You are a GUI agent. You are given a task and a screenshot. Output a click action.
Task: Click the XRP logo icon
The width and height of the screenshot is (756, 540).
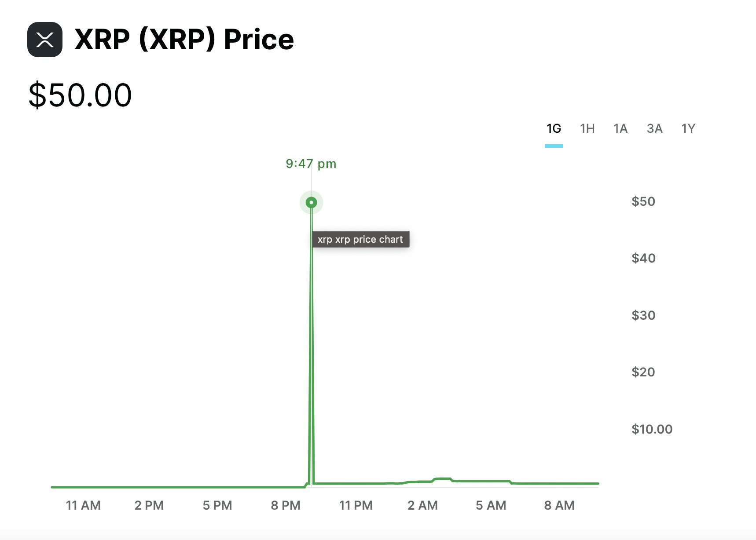[x=45, y=40]
